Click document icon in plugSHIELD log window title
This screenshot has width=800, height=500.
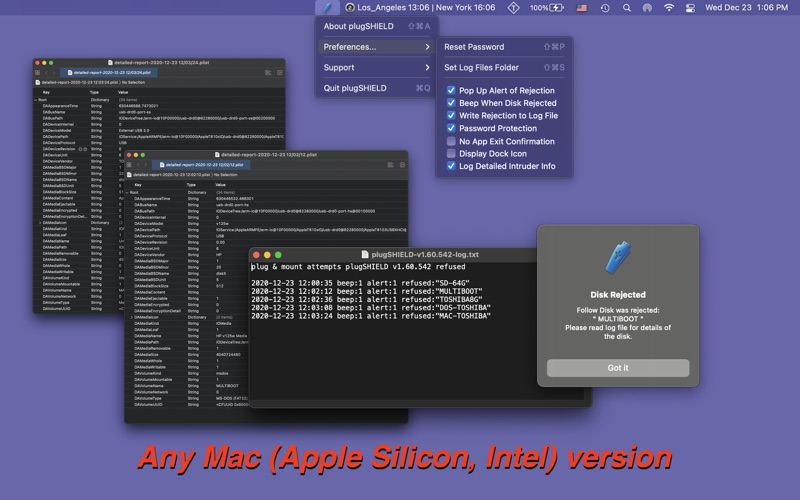pos(365,254)
